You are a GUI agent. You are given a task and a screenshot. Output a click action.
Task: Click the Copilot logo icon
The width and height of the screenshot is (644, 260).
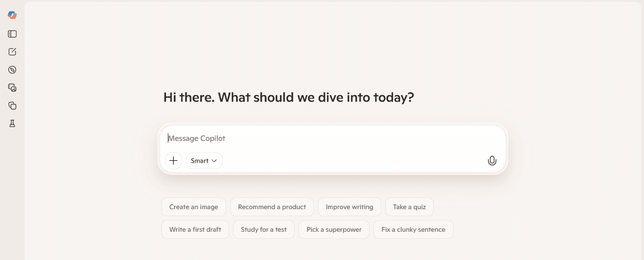(12, 15)
